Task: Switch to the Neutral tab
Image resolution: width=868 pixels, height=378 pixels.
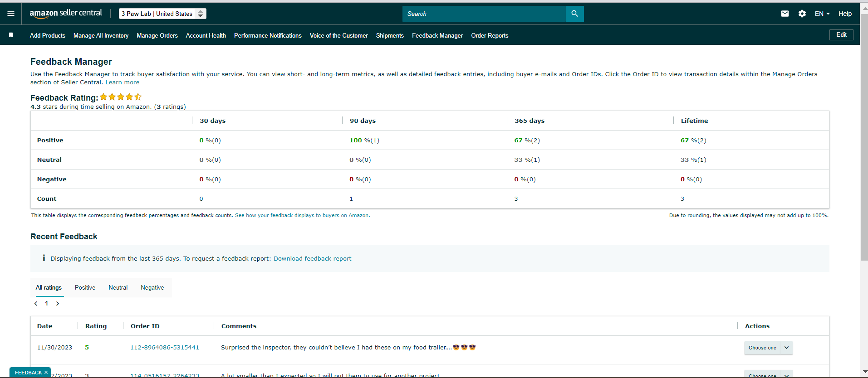Action: (x=118, y=288)
